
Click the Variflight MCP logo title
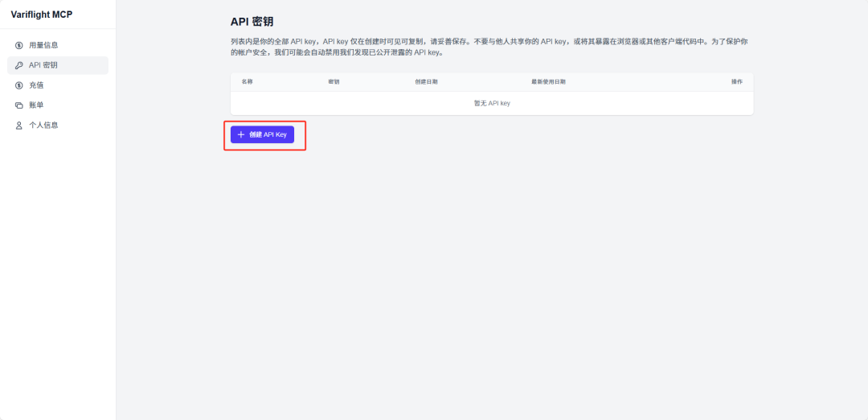(x=42, y=14)
